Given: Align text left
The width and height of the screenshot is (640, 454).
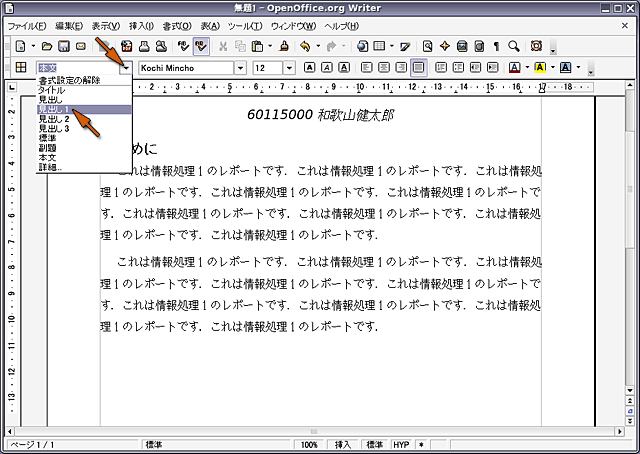Looking at the screenshot, I should pos(367,67).
